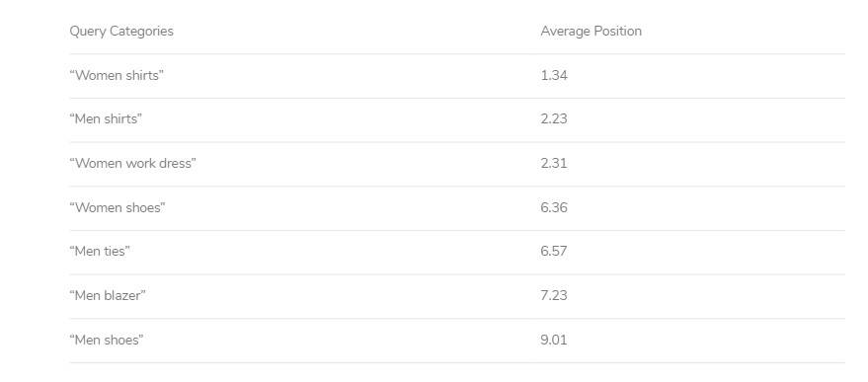Select the "Men shirts" query cell
Screen dimensions: 868x382
tap(106, 119)
